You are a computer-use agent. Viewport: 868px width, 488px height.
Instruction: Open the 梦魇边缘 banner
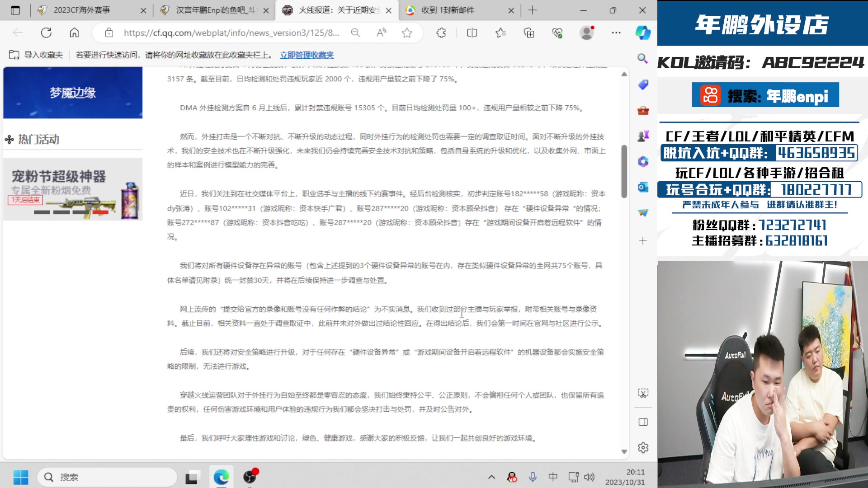(x=73, y=93)
